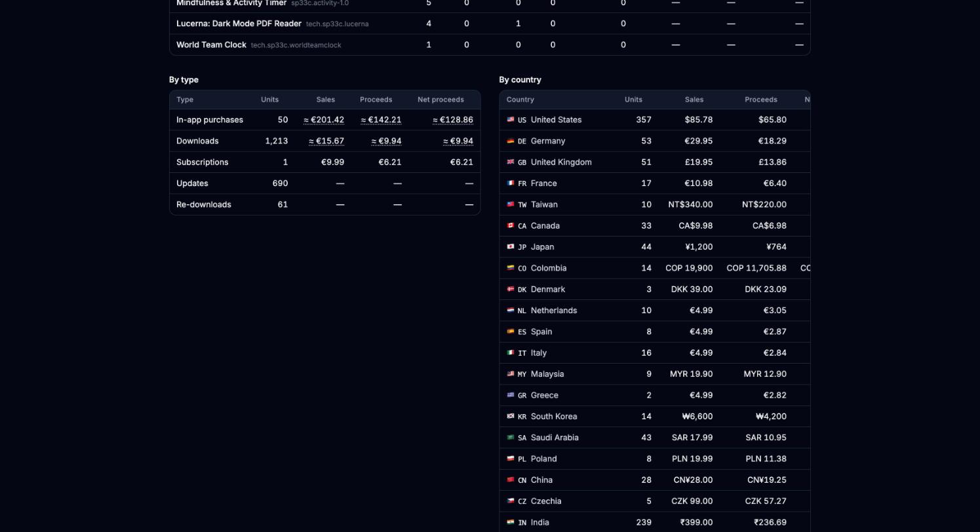Click the Japan flag icon

(x=511, y=247)
